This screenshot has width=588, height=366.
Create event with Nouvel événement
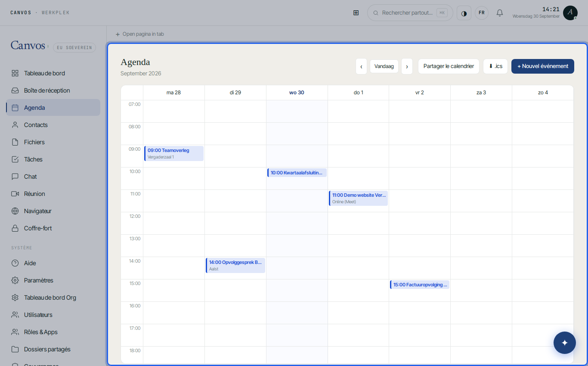click(543, 66)
